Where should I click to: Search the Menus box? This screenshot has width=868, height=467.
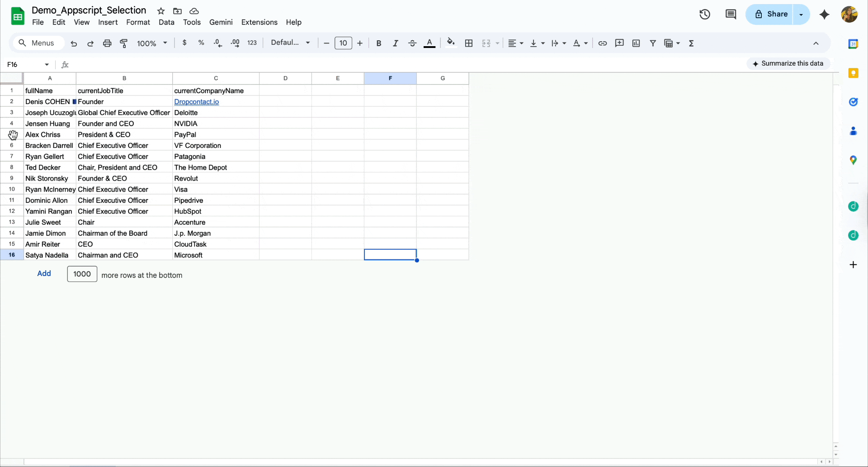(38, 43)
